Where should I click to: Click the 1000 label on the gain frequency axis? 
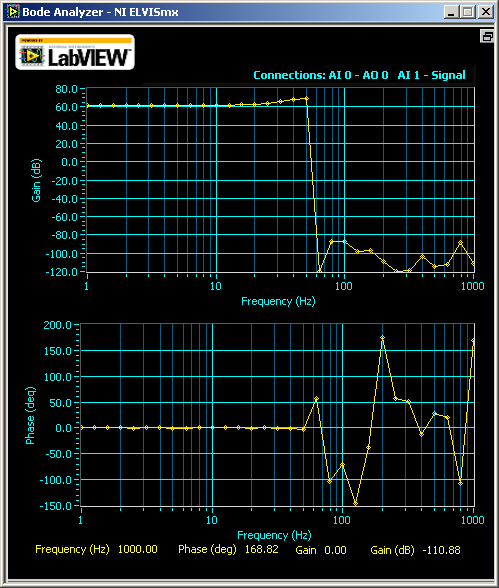pos(472,286)
